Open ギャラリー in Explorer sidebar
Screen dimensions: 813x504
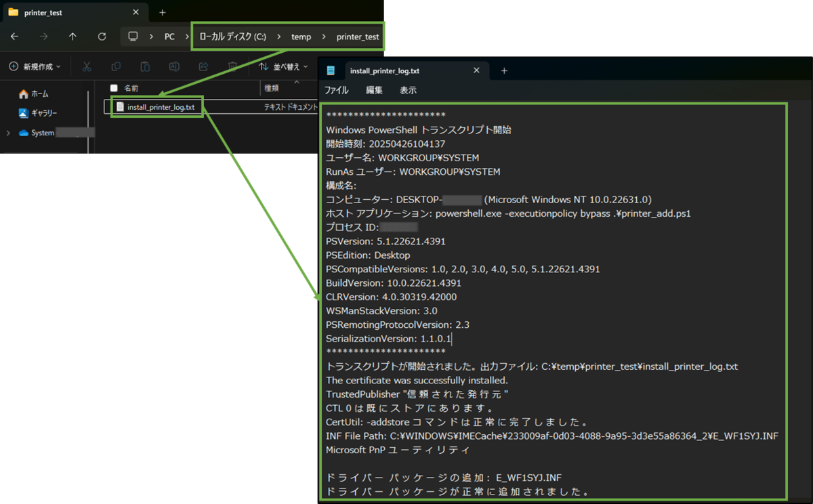(38, 113)
